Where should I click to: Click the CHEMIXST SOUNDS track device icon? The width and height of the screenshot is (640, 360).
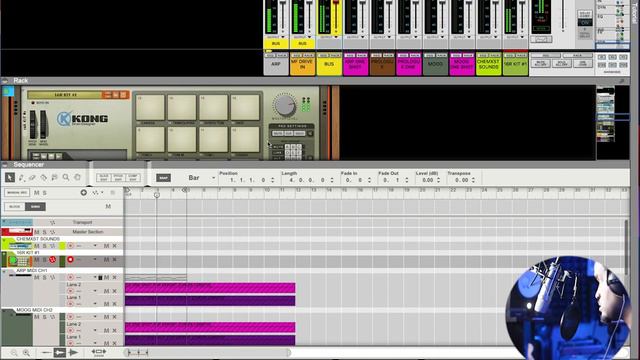(20, 246)
